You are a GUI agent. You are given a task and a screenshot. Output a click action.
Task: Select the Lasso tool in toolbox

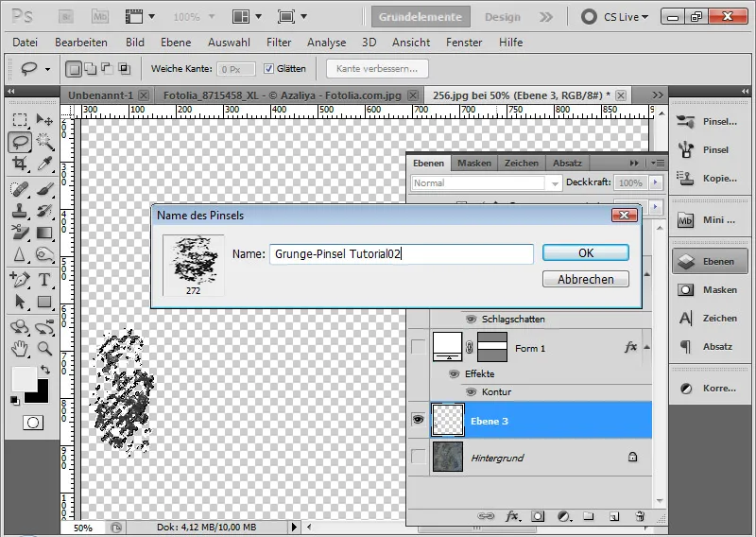point(20,142)
